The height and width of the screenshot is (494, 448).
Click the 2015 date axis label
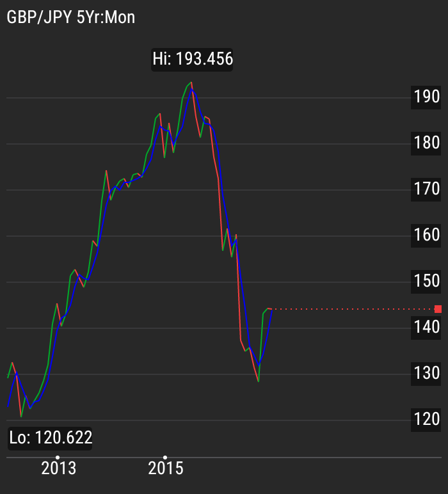166,468
